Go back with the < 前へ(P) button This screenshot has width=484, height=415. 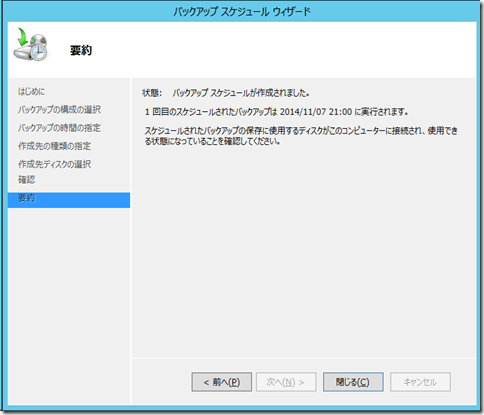[222, 382]
